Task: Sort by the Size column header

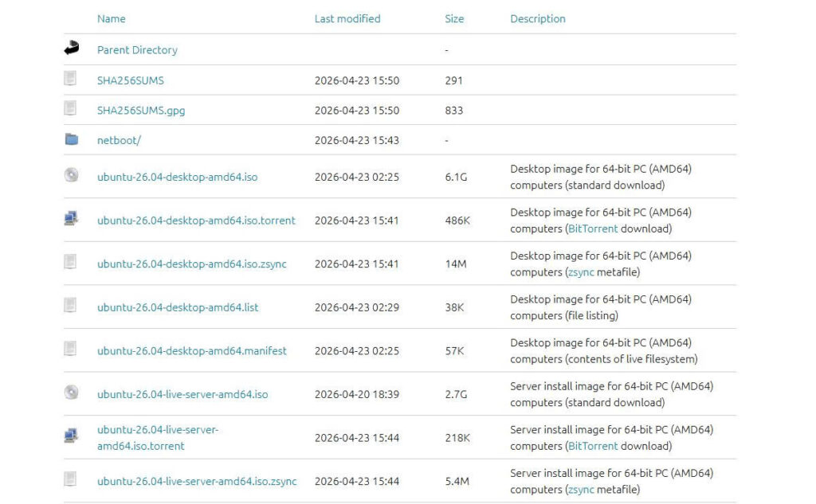Action: click(x=453, y=19)
